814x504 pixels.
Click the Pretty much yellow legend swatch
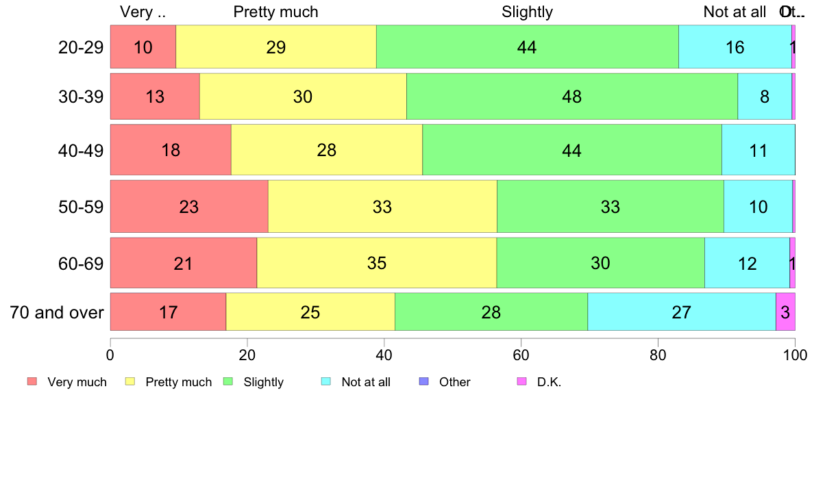(129, 381)
